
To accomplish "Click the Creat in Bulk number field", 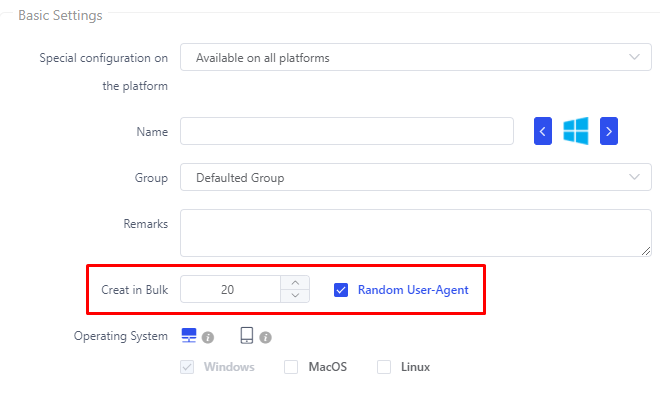I will [230, 289].
